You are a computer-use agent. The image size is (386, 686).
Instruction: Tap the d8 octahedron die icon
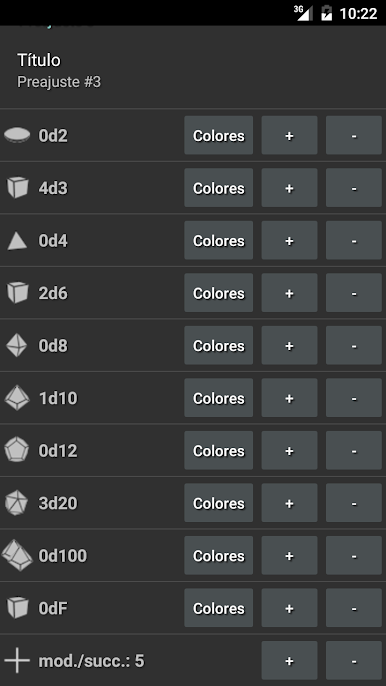pos(17,345)
